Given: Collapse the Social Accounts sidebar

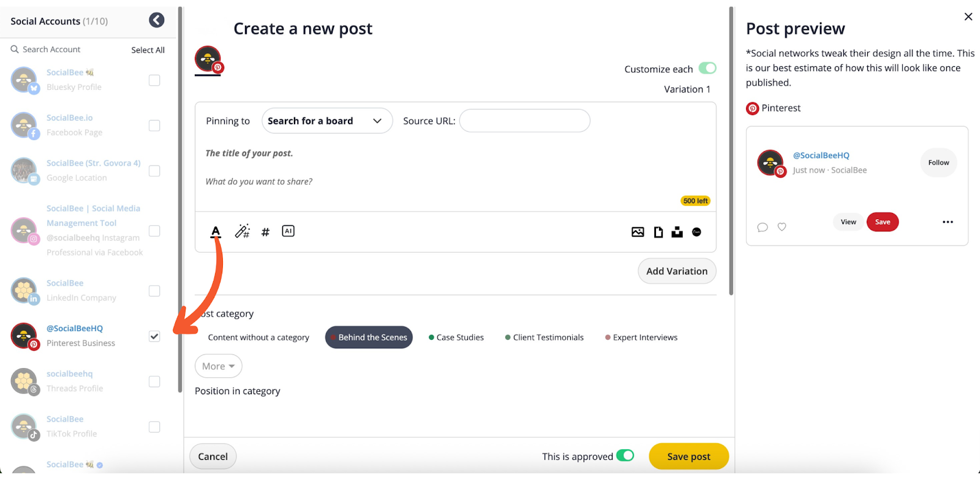Looking at the screenshot, I should pos(157,20).
